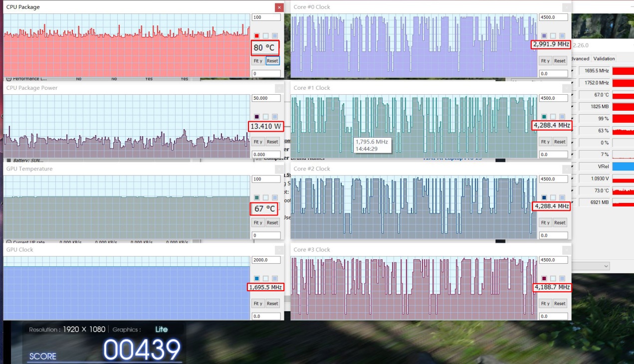
Task: Reset the GPU Clock graph
Action: tap(272, 303)
